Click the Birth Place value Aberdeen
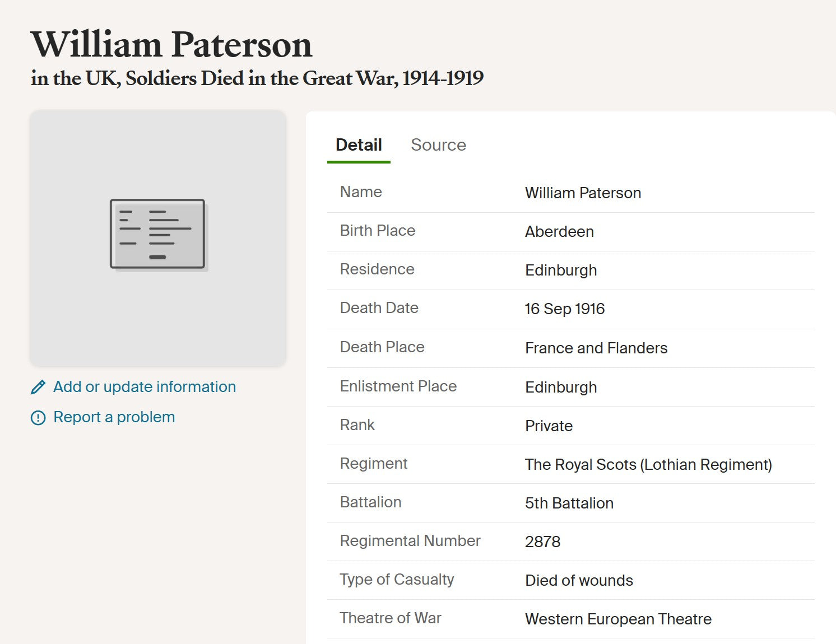This screenshot has height=644, width=836. point(559,232)
